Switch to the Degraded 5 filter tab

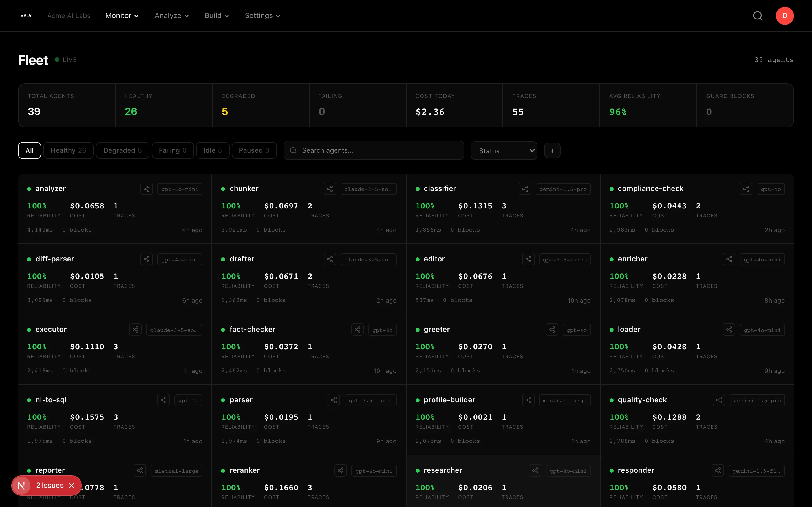click(x=122, y=150)
